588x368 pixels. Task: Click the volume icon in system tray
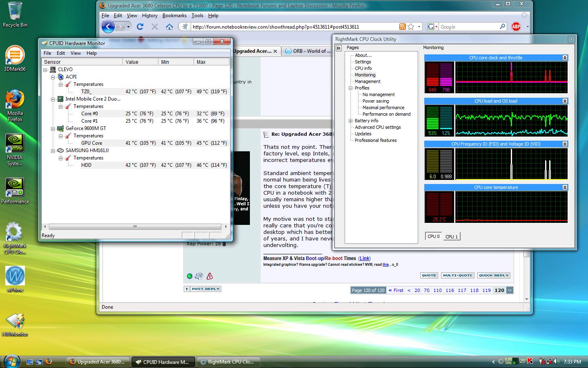[x=556, y=361]
